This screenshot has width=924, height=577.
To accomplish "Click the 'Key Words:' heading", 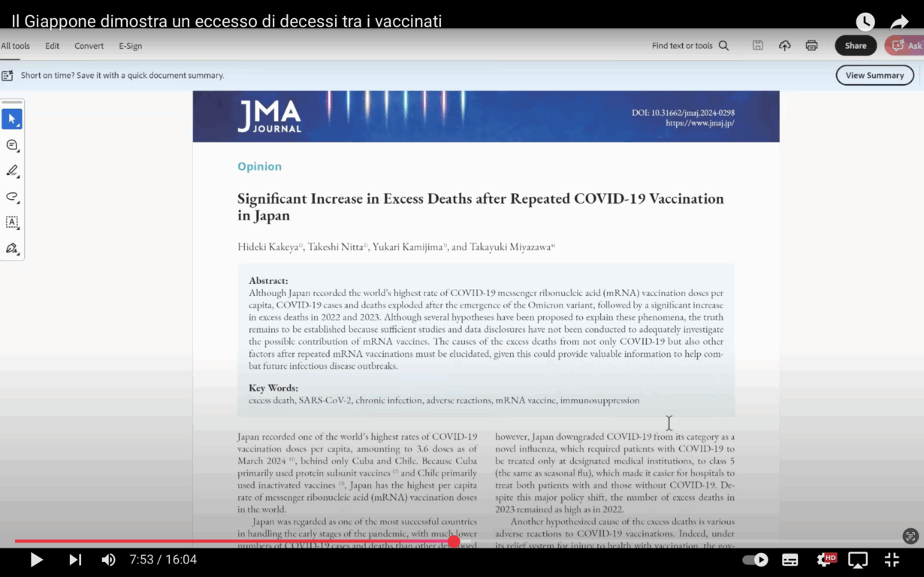I will coord(273,388).
